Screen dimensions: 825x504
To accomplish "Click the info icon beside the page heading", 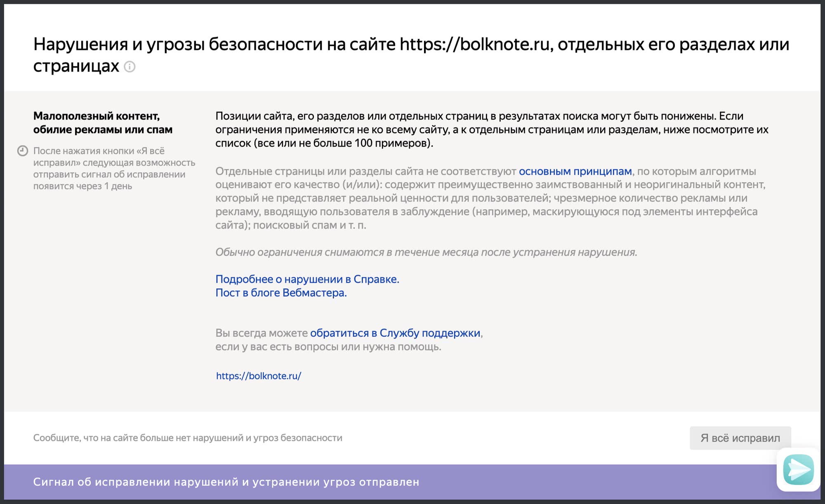I will (130, 67).
